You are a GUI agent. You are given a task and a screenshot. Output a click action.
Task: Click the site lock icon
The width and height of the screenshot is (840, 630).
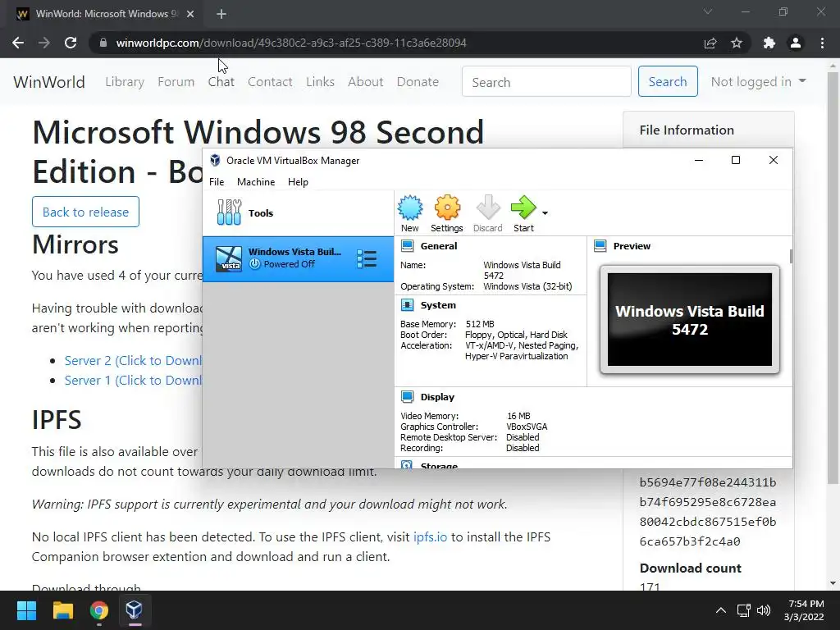103,43
